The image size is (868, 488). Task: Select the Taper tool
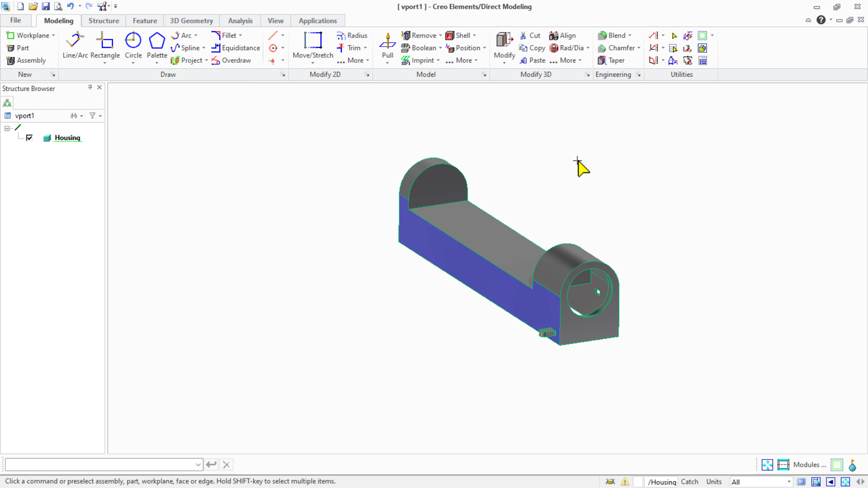[611, 61]
